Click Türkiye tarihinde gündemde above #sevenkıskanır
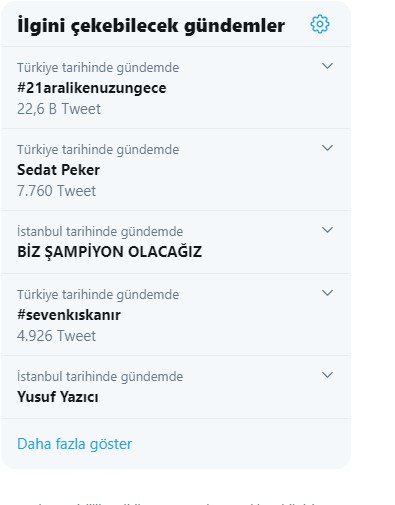Screen dimensions: 395x505 point(98,295)
